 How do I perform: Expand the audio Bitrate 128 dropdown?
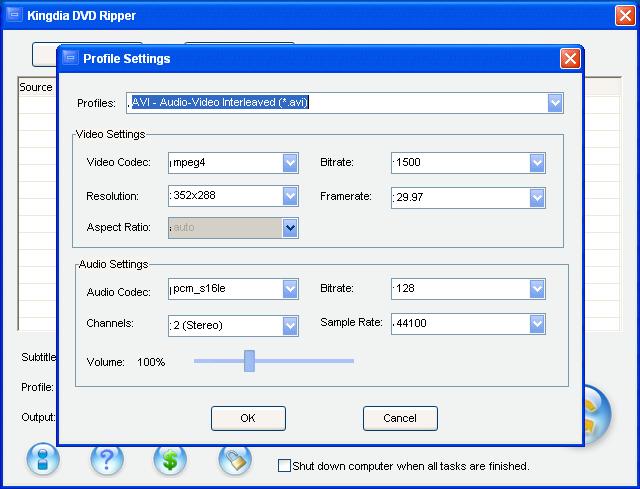537,289
